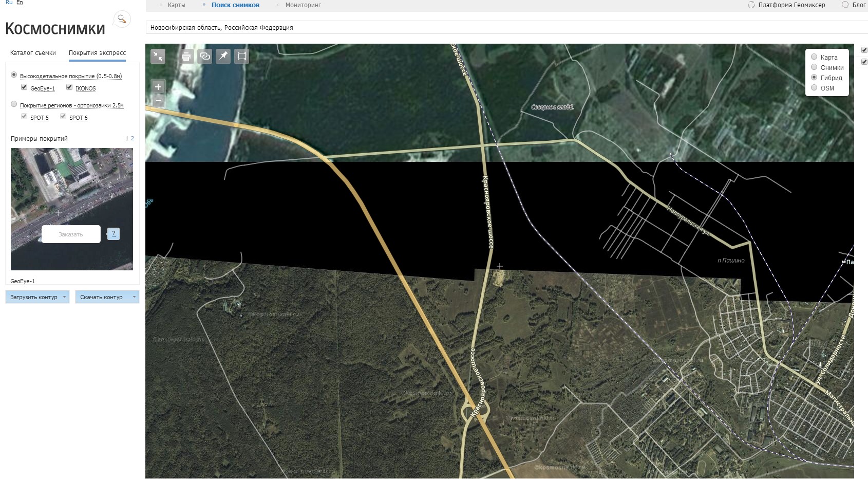Select the pushpin marker tool
This screenshot has height=479, width=868.
pyautogui.click(x=223, y=56)
